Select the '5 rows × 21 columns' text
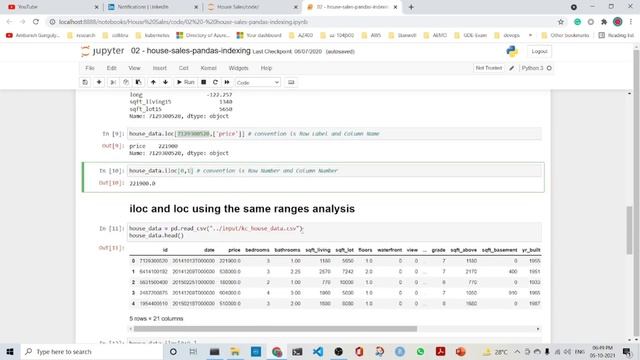The width and height of the screenshot is (640, 360). [156, 318]
